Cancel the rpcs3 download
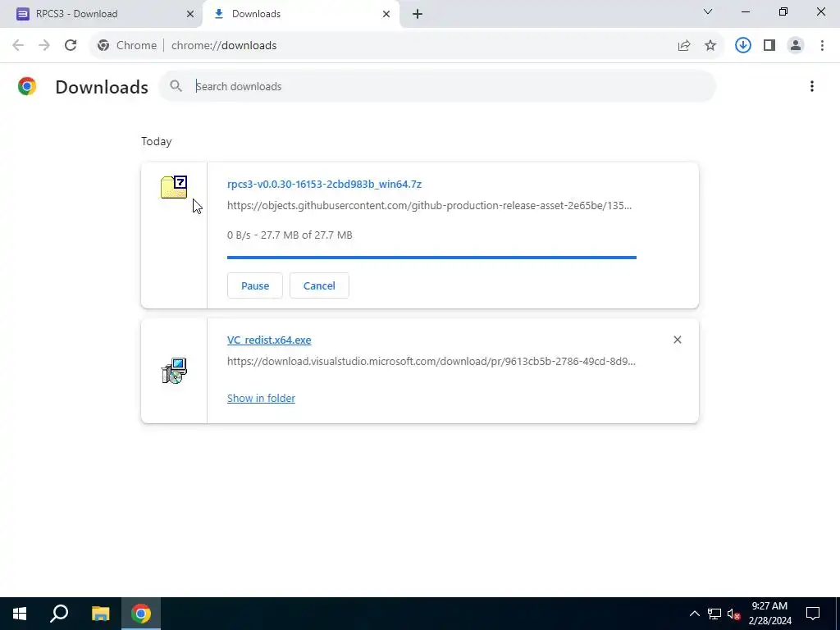 [x=319, y=285]
